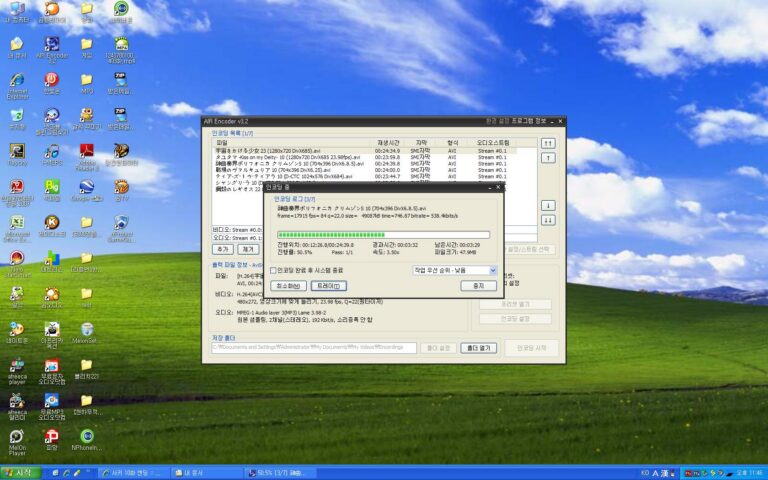This screenshot has height=480, width=768.
Task: Launch green Big icon desktop shortcut
Action: click(x=51, y=191)
